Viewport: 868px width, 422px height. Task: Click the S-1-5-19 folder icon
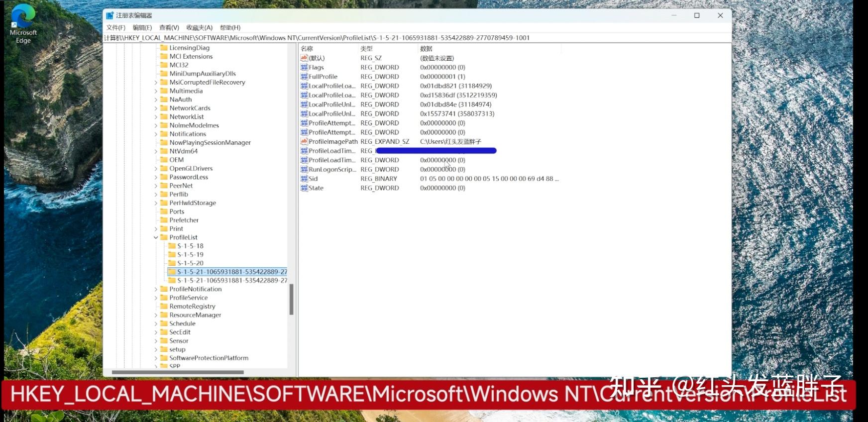(172, 254)
